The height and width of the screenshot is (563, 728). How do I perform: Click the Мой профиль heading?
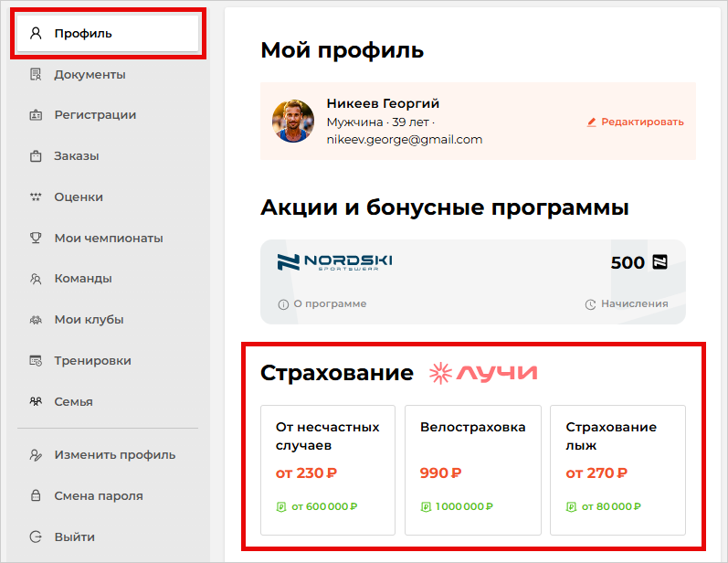pyautogui.click(x=343, y=49)
